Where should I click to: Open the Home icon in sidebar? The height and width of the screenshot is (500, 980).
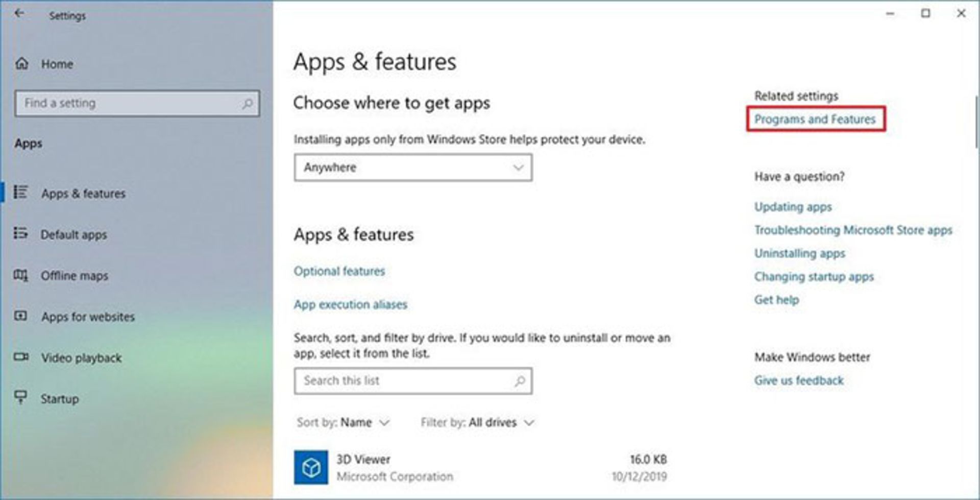(x=22, y=63)
